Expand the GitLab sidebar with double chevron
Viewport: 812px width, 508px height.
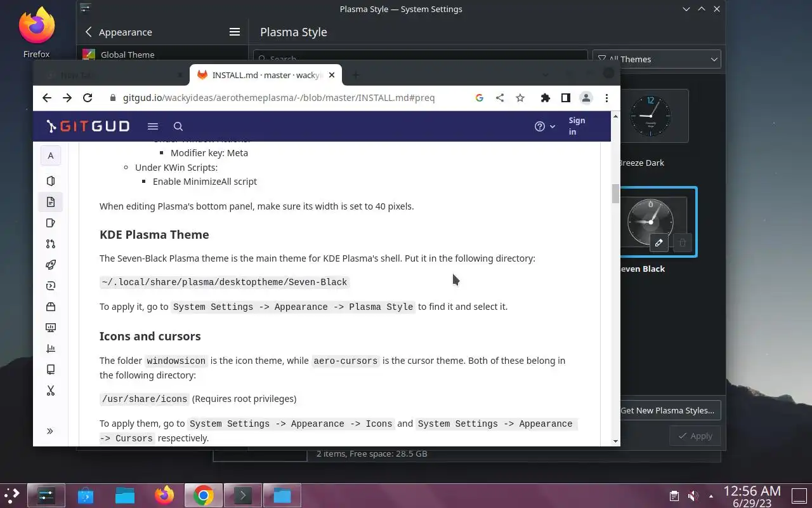click(50, 431)
